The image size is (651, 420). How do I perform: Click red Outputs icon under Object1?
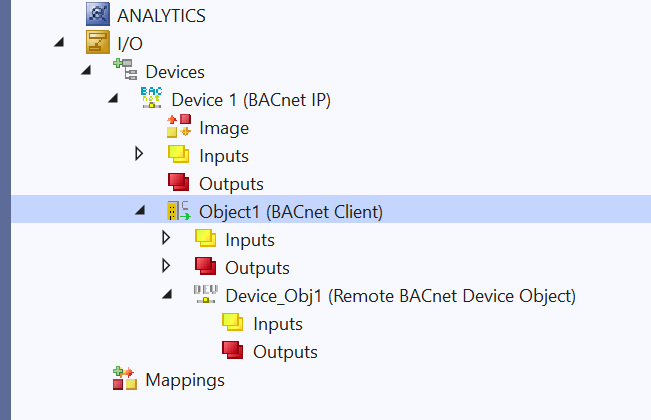click(x=206, y=266)
